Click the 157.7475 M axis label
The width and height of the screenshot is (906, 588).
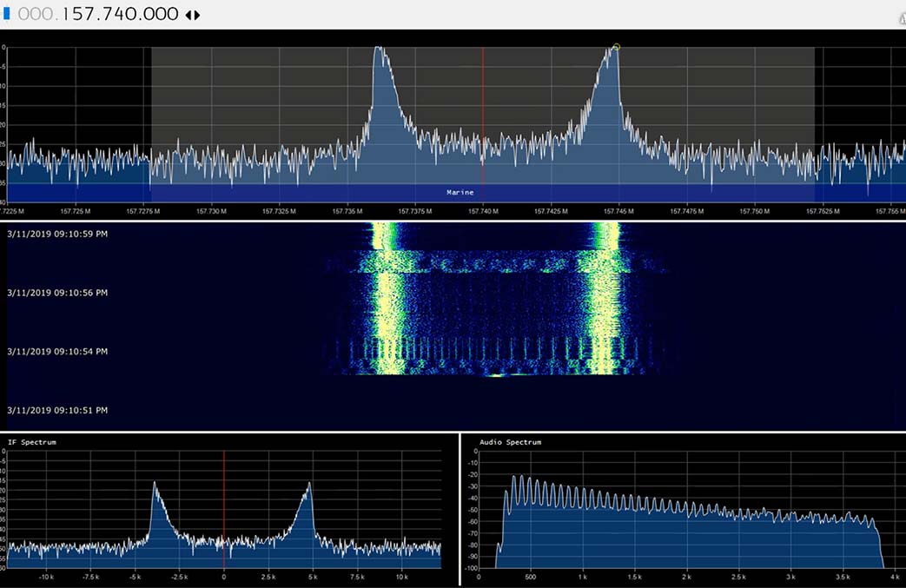pos(686,211)
